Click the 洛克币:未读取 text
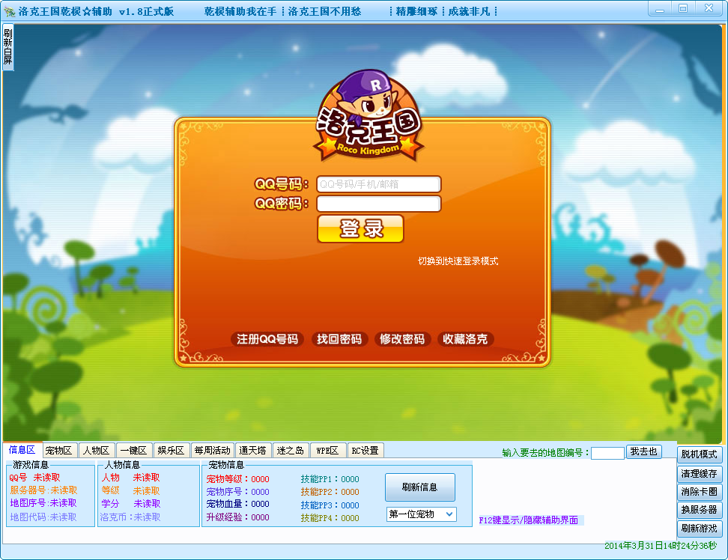 tap(130, 517)
